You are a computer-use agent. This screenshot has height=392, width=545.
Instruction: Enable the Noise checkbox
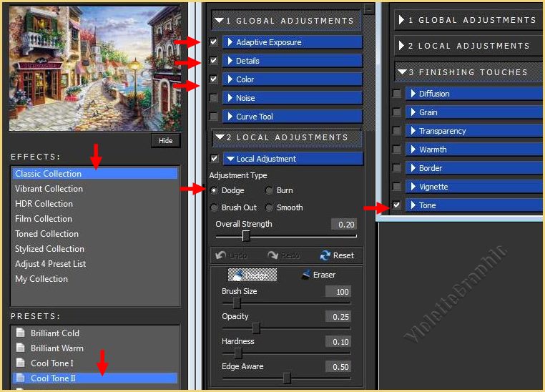214,98
